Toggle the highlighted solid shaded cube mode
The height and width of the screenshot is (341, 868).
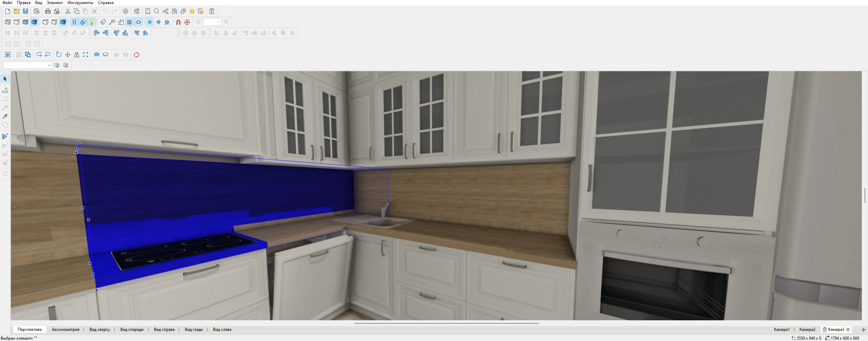pos(34,22)
